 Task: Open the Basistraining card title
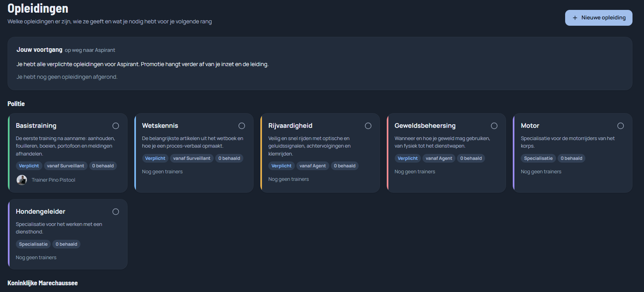(36, 125)
